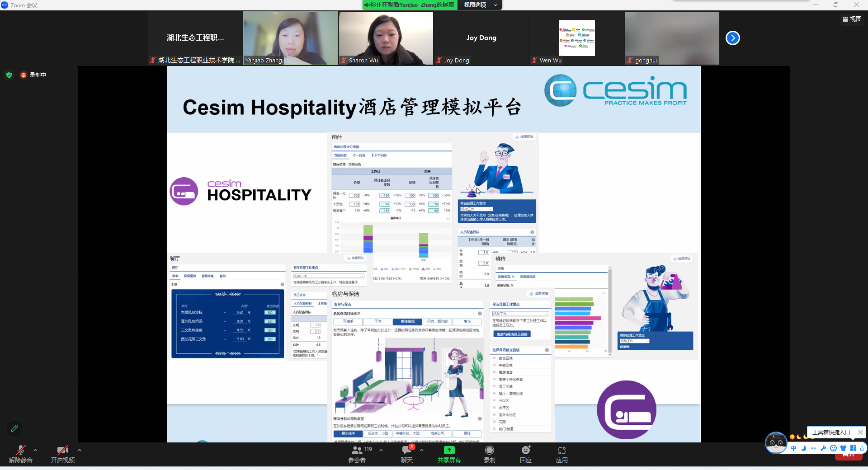This screenshot has width=868, height=470.
Task: Click the 视图 view layout button
Action: pos(853,19)
